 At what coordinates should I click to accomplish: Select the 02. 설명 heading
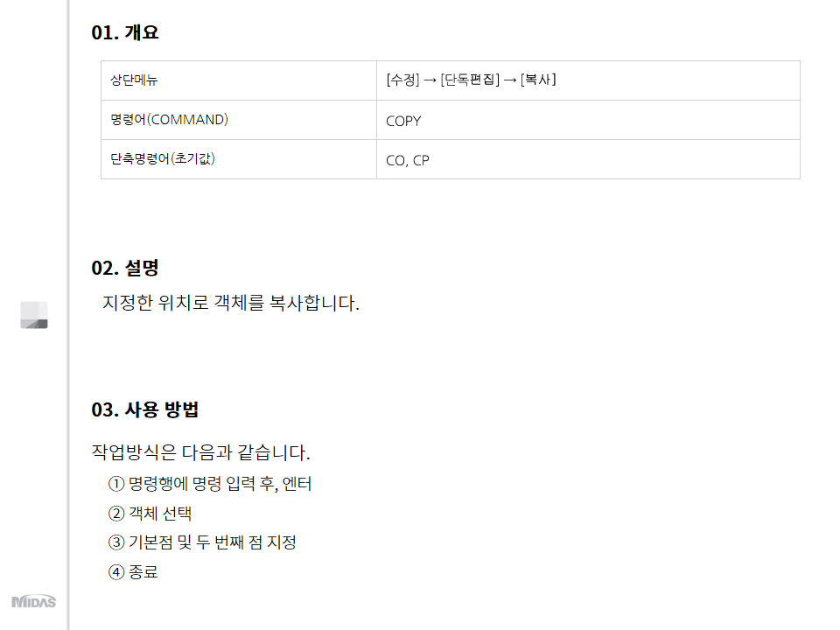[125, 268]
